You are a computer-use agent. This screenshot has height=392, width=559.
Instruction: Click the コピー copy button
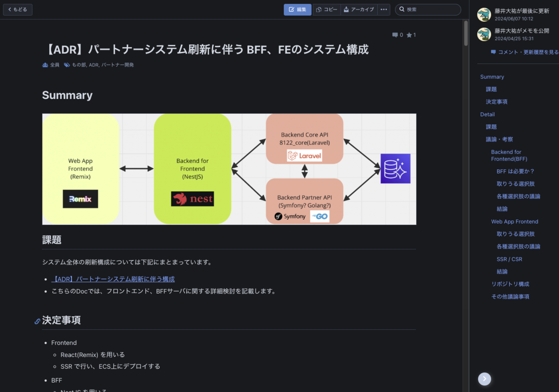[327, 9]
